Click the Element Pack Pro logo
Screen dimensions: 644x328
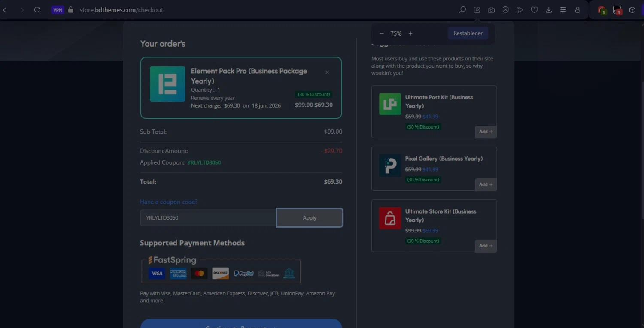coord(167,84)
